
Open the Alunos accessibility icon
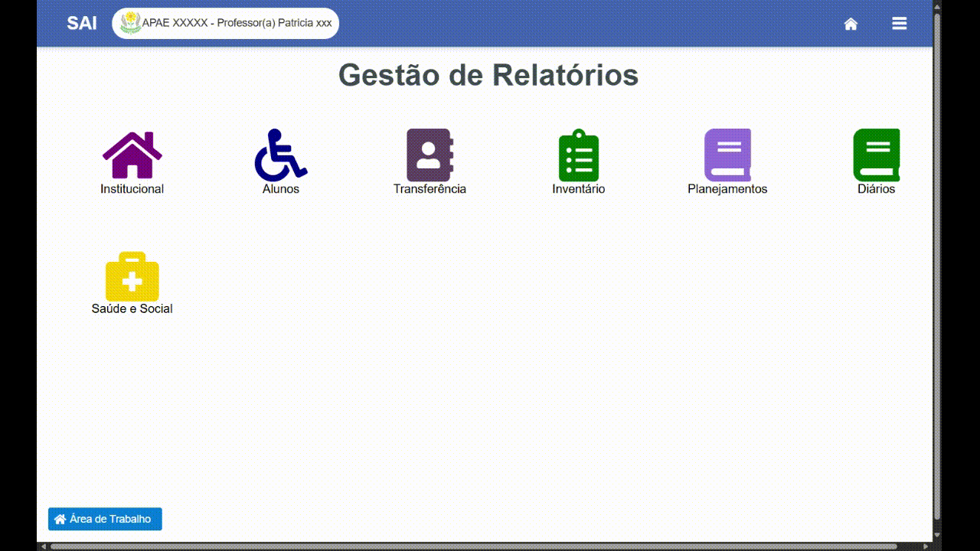click(x=279, y=155)
